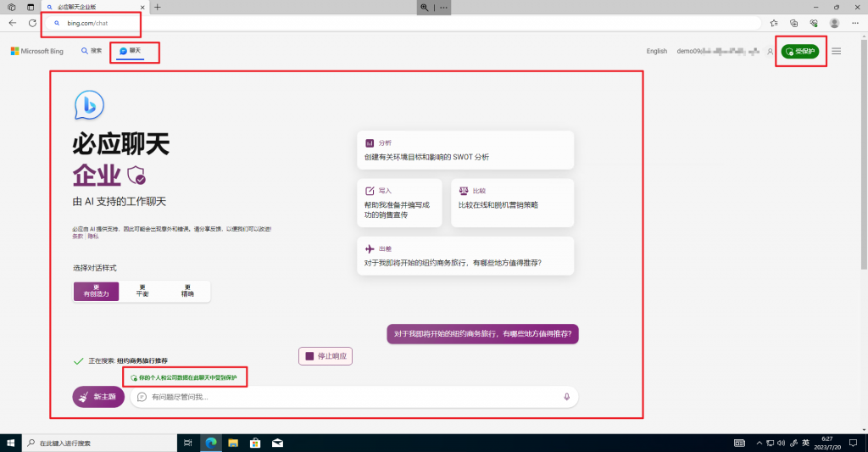Open the Edge settings ellipsis menu
The width and height of the screenshot is (868, 452).
(854, 23)
